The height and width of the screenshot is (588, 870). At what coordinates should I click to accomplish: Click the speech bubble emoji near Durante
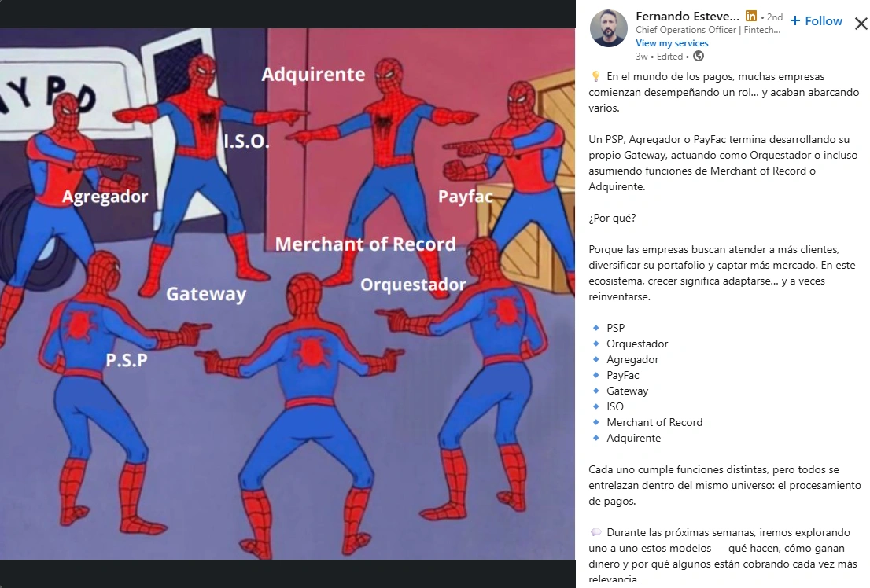(596, 532)
